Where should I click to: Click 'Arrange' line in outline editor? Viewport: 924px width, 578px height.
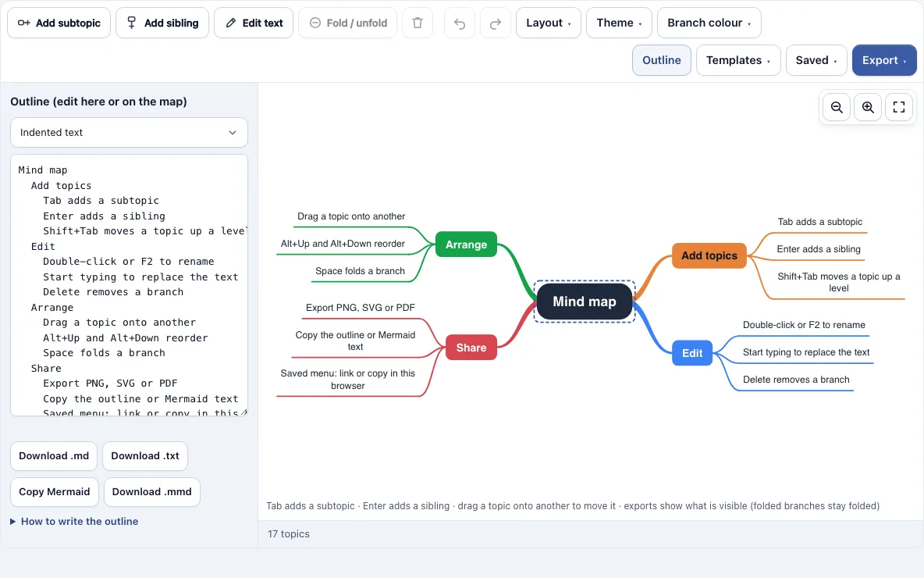coord(52,307)
